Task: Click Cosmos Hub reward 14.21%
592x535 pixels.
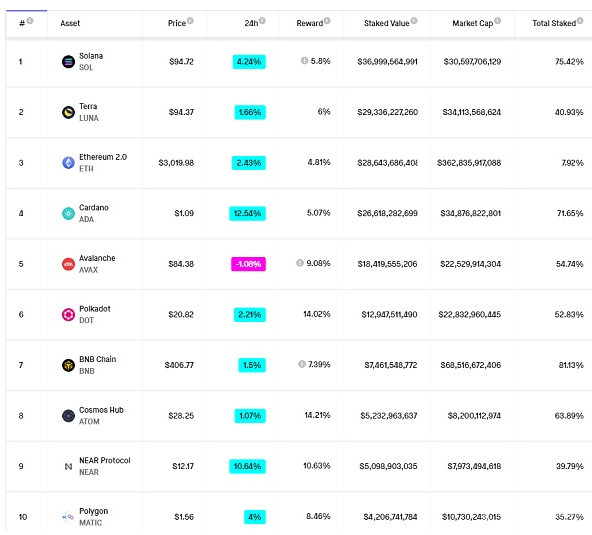Action: (x=318, y=415)
